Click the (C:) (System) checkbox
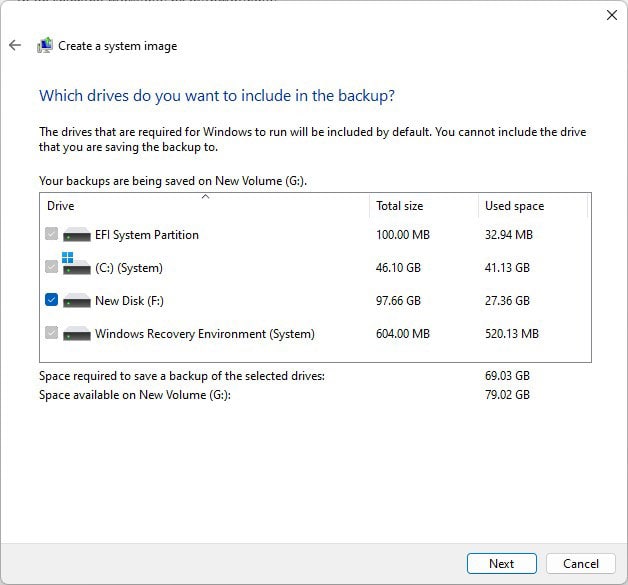 point(51,267)
